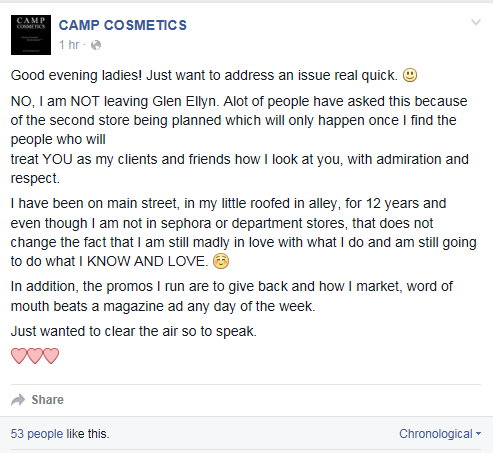Click the last pink heart emoji
493x453 pixels.
51,356
